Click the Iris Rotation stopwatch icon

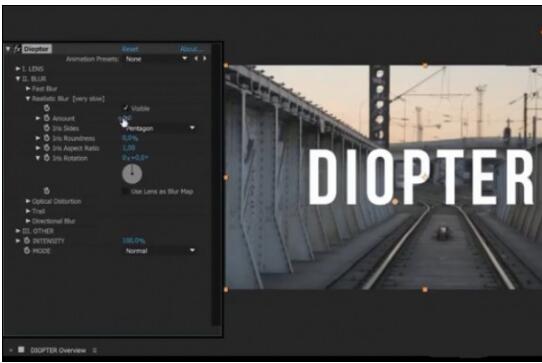(47, 158)
